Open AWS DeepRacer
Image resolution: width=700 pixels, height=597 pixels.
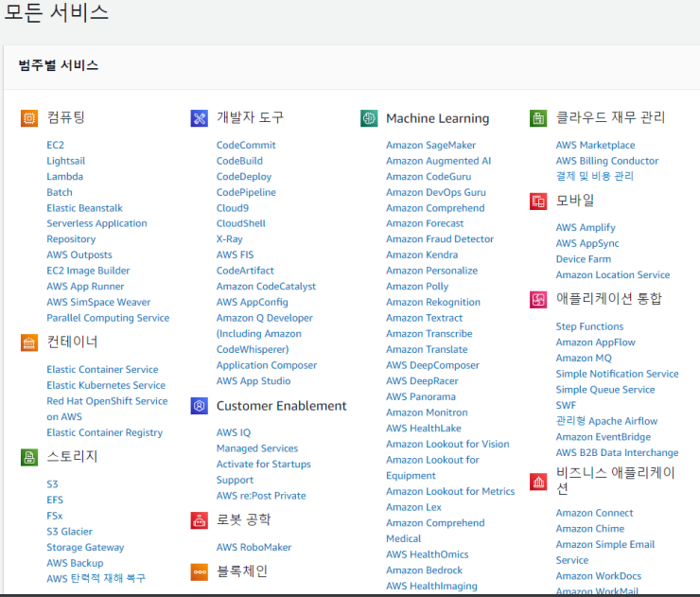point(422,381)
